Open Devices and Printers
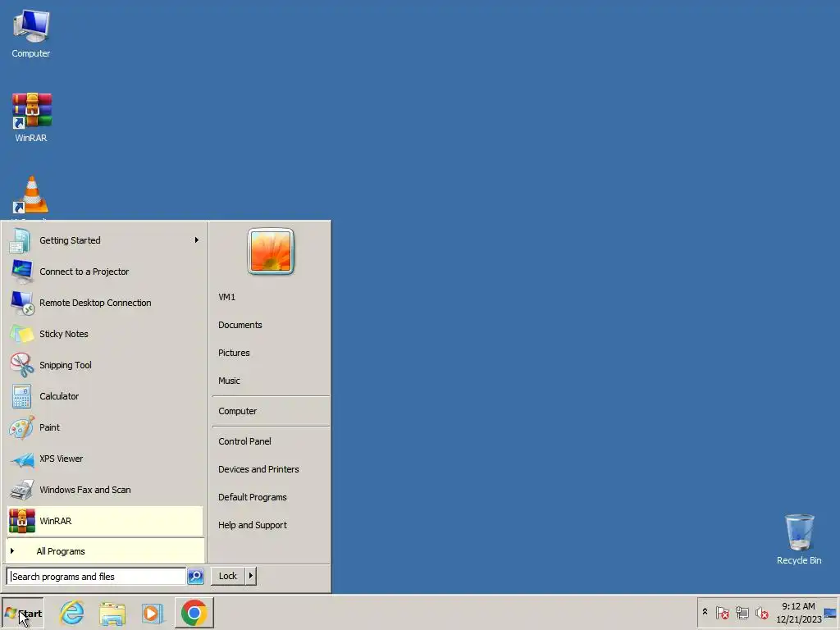 tap(258, 469)
